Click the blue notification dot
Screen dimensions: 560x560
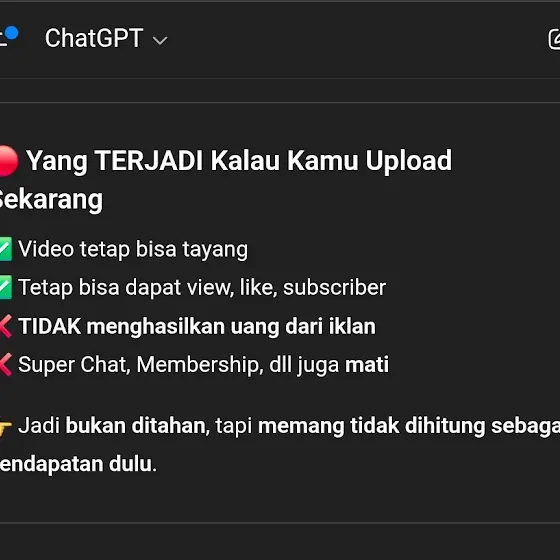tap(12, 33)
